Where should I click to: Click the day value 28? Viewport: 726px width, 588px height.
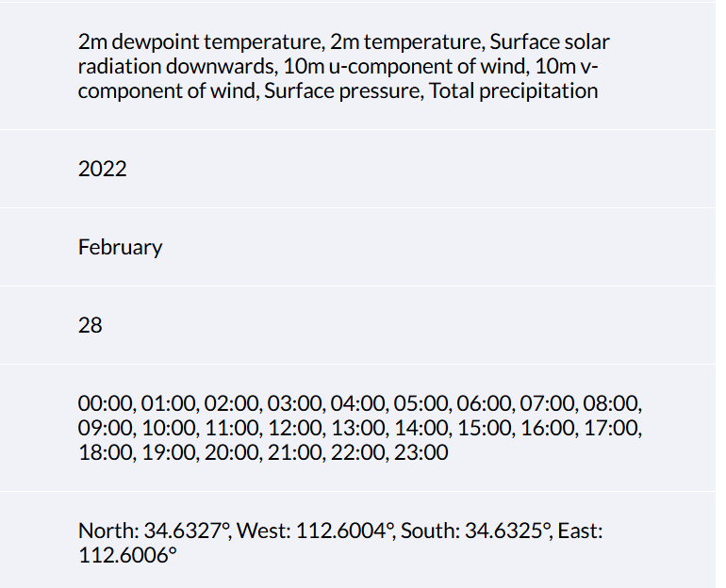point(91,326)
